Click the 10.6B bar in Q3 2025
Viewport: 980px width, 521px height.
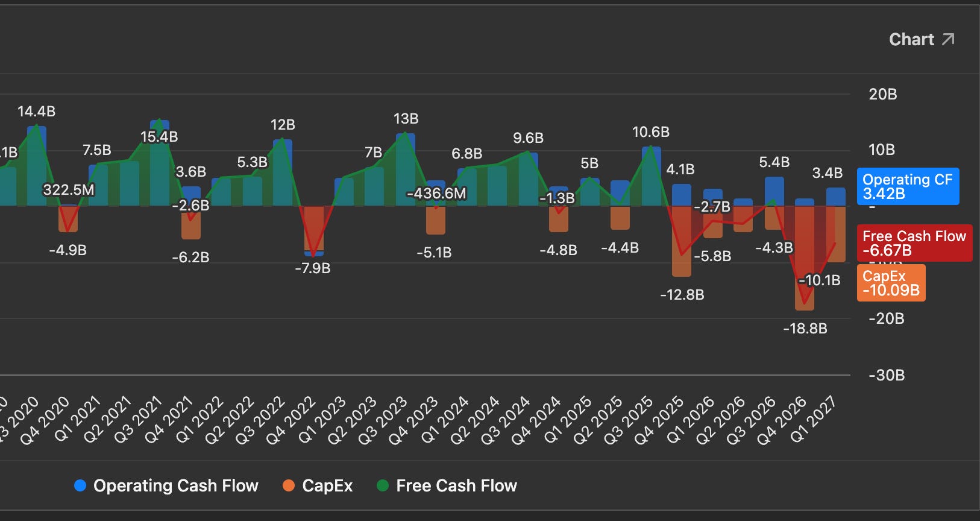point(651,177)
